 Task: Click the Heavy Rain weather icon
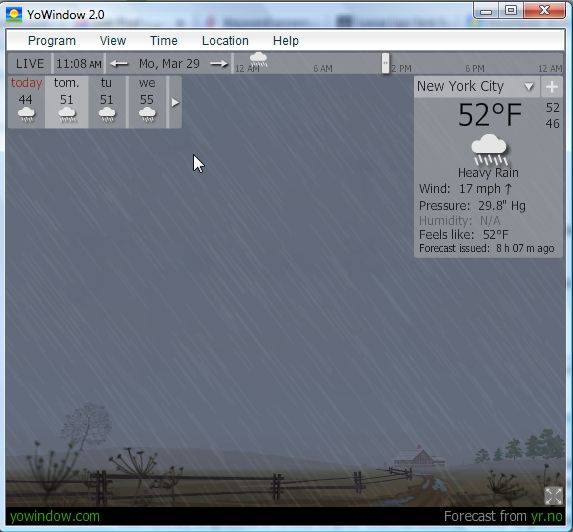tap(489, 149)
